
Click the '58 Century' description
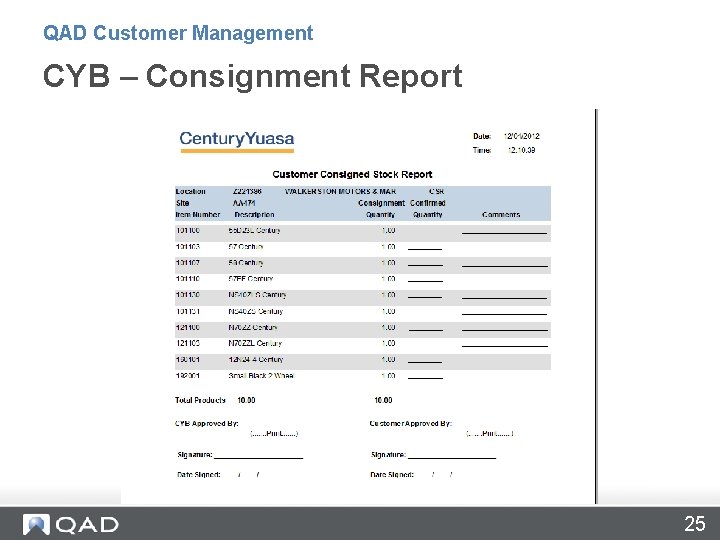tap(246, 263)
